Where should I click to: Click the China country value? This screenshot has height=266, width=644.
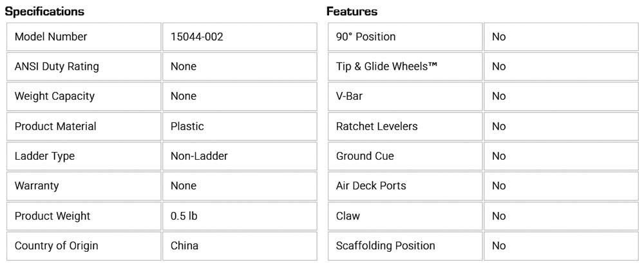click(184, 245)
